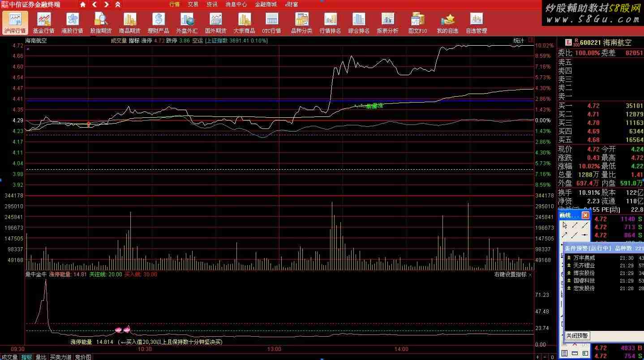Select 博实股份 alert row

(604, 273)
